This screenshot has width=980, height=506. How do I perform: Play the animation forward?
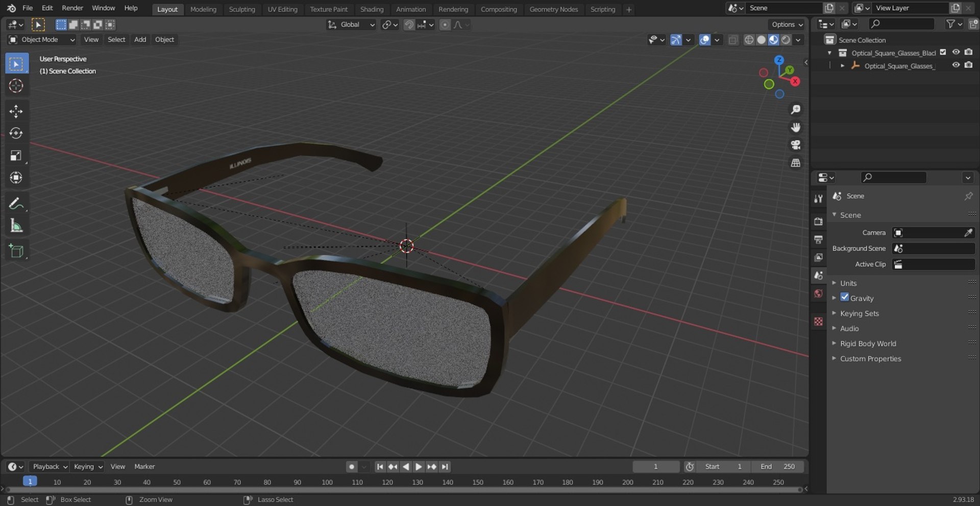[419, 467]
